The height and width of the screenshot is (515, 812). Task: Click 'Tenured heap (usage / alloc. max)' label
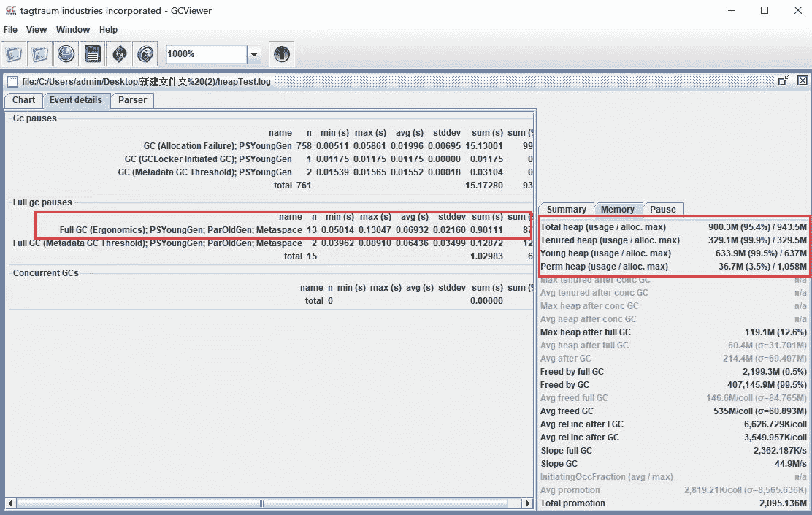coord(610,240)
